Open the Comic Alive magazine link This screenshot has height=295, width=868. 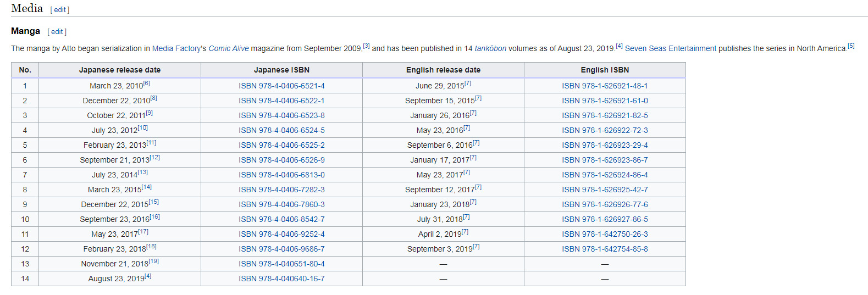(229, 49)
